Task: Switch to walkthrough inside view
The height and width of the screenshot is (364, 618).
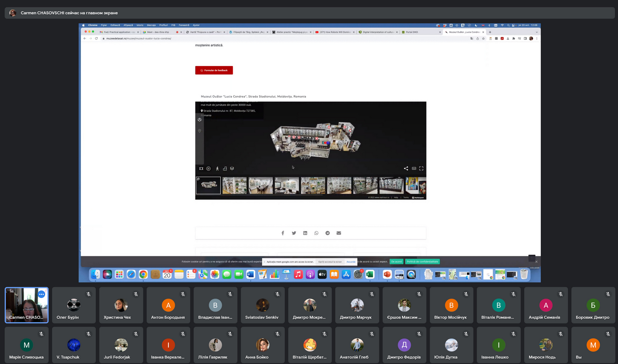Action: 217,169
